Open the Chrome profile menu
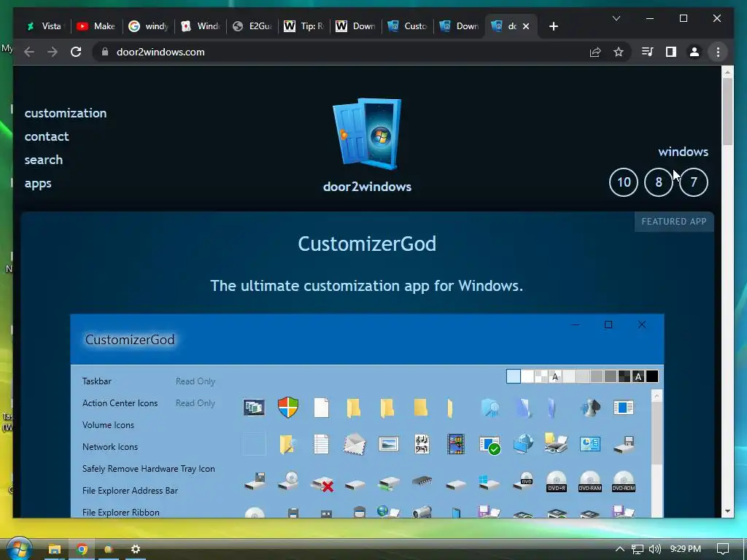The width and height of the screenshot is (747, 560). 694,52
